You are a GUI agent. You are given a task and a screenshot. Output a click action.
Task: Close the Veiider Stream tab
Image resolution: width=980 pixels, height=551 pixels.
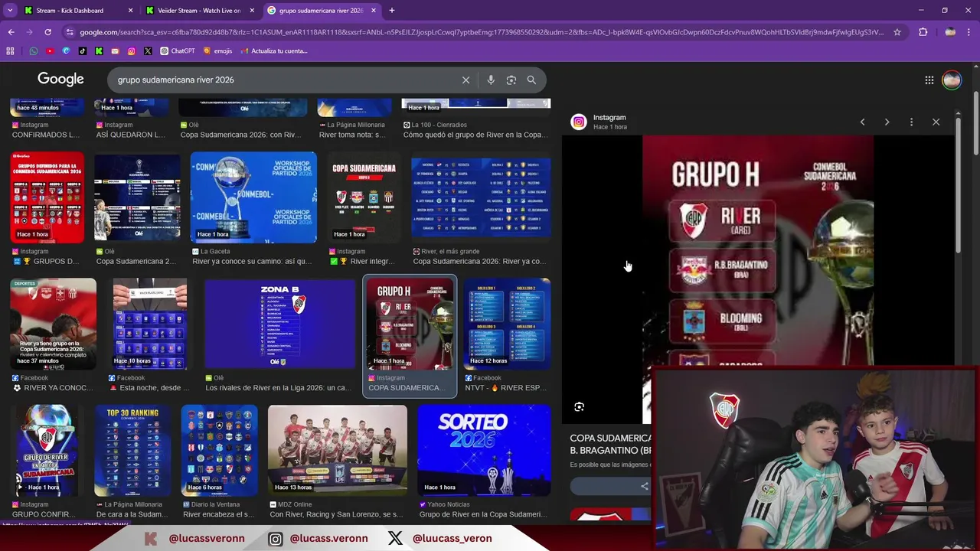point(252,11)
